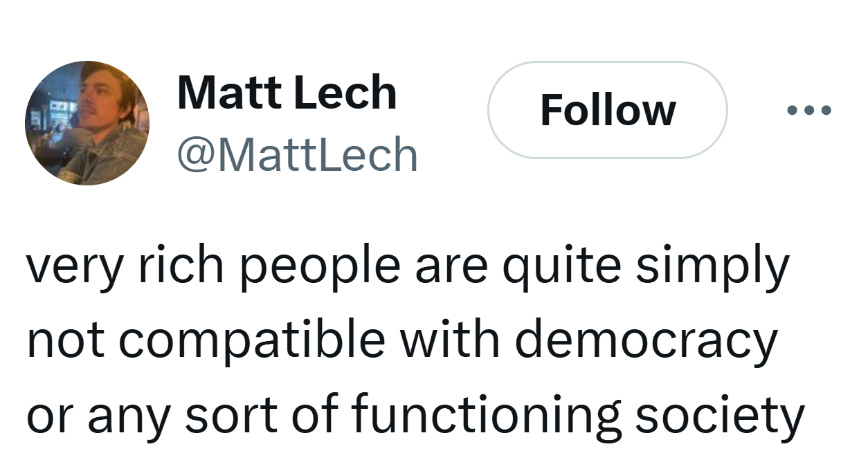Click the word "compatible" in the tweet text
Viewport: 868px width, 469px height.
click(x=251, y=340)
